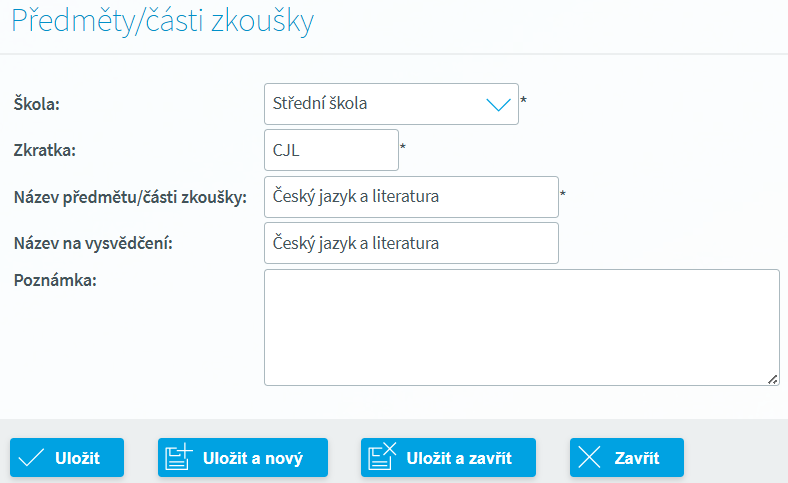Click the X icon on Zavřít

(x=589, y=457)
